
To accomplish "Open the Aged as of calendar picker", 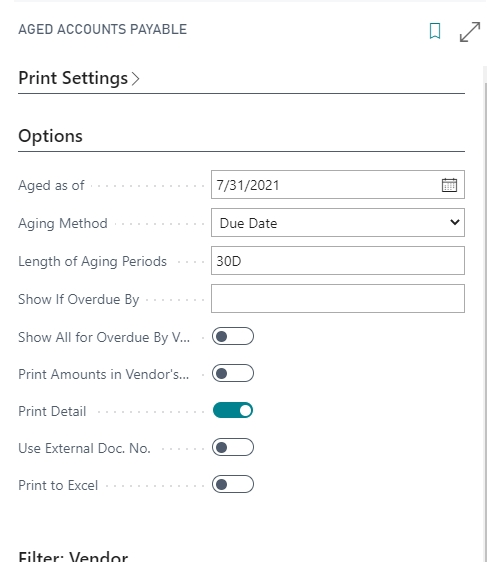I will point(449,185).
